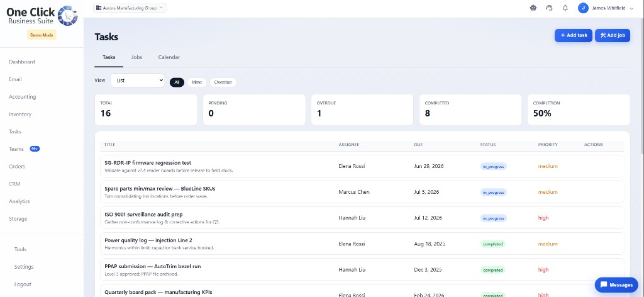Click the Status column header
Image resolution: width=644 pixels, height=297 pixels.
click(x=488, y=145)
